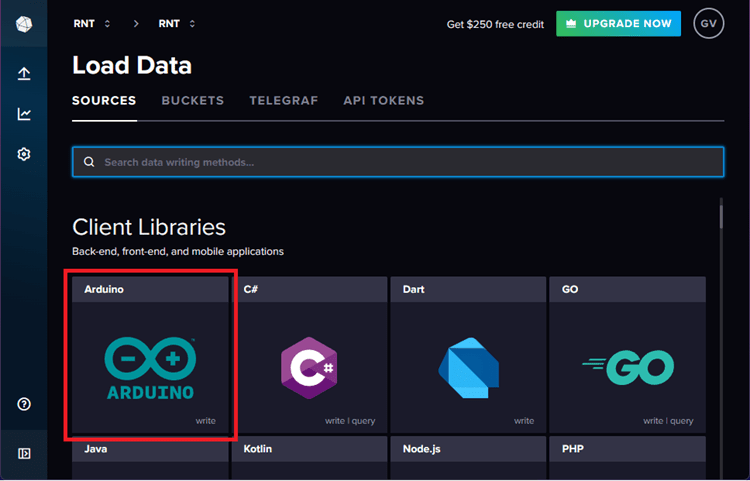Choose the Dart client library logo
Image resolution: width=750 pixels, height=481 pixels.
click(468, 368)
